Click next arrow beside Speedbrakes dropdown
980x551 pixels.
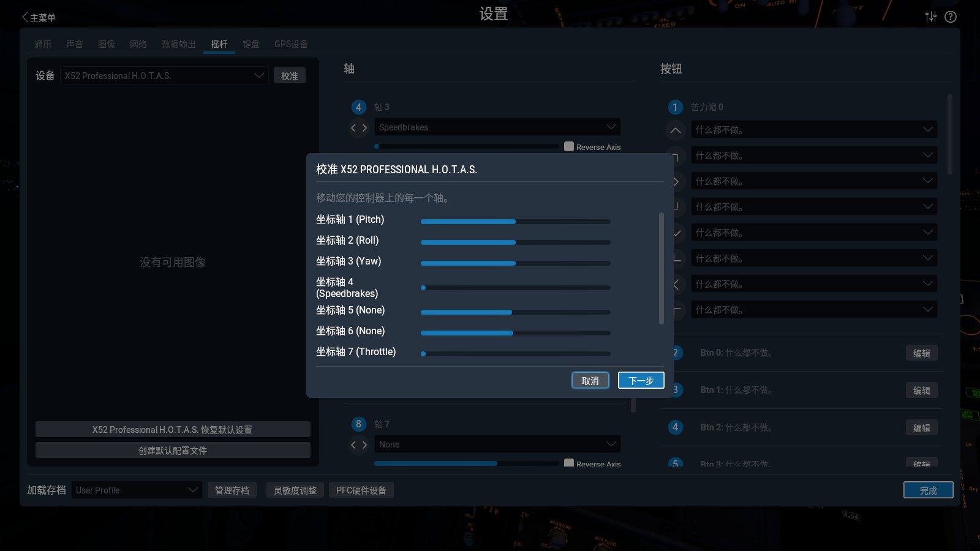(364, 127)
